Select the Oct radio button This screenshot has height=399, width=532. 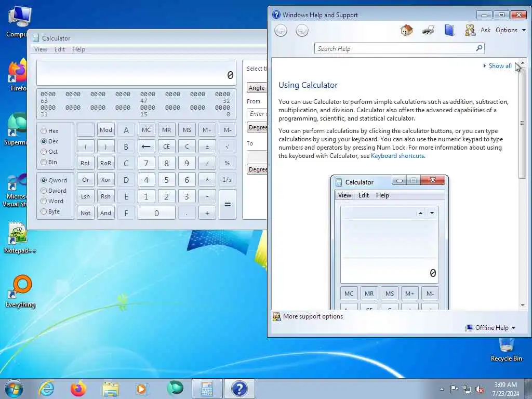tap(44, 152)
